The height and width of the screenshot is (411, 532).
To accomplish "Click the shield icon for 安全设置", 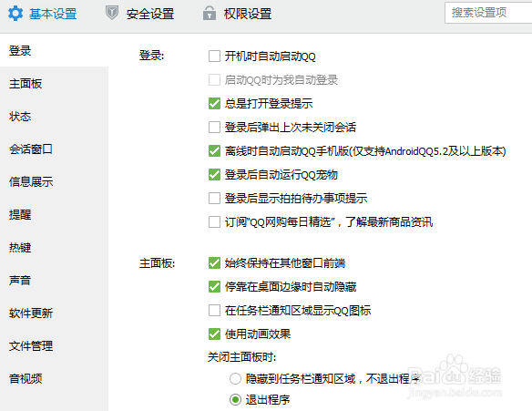I will point(112,13).
